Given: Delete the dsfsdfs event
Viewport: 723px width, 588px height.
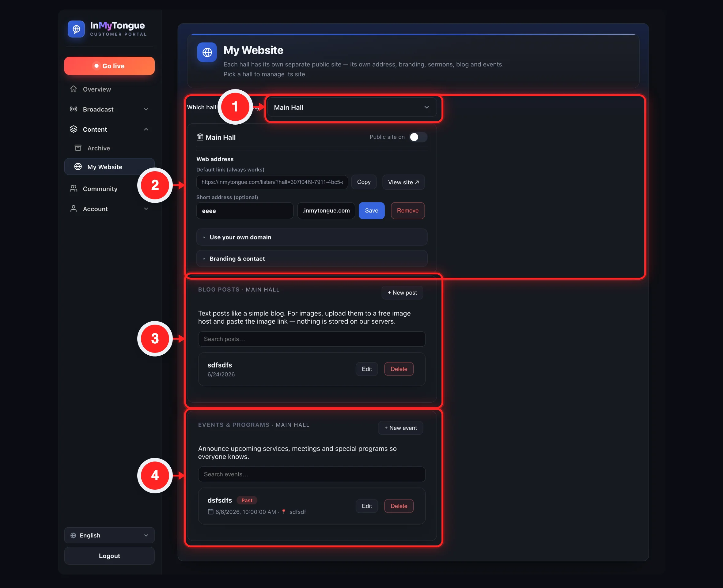Looking at the screenshot, I should coord(399,506).
